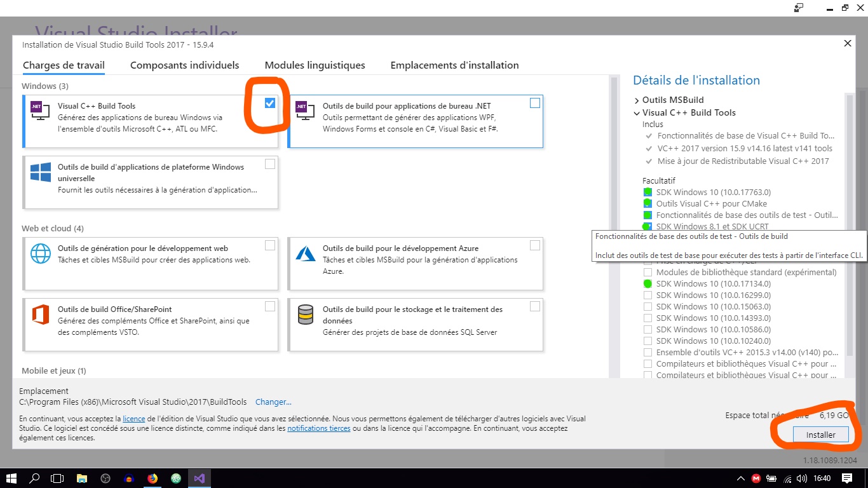Screen dimensions: 868x488
Task: Click the Mobile et jeux (1) heading
Action: [54, 370]
